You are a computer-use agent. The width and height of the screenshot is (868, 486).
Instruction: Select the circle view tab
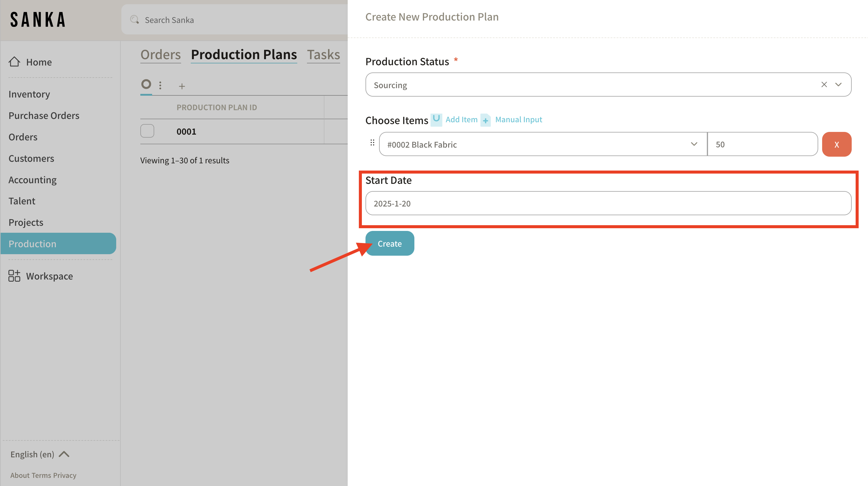146,84
